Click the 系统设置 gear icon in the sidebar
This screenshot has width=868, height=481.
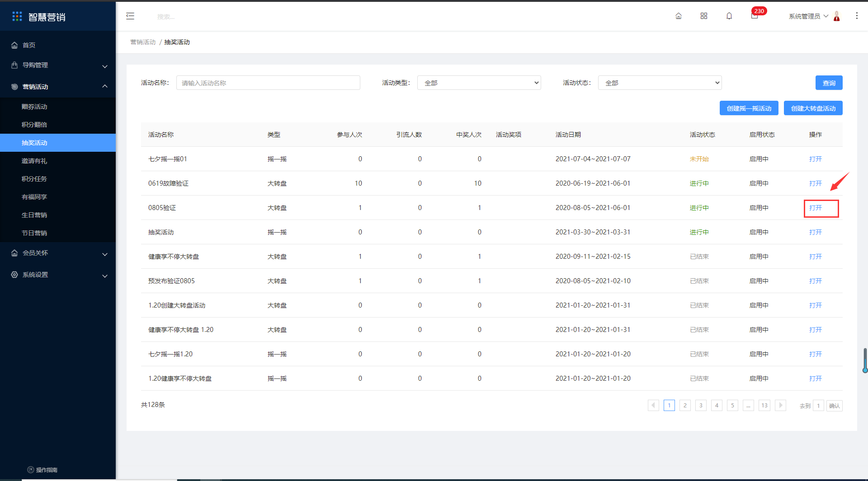14,275
